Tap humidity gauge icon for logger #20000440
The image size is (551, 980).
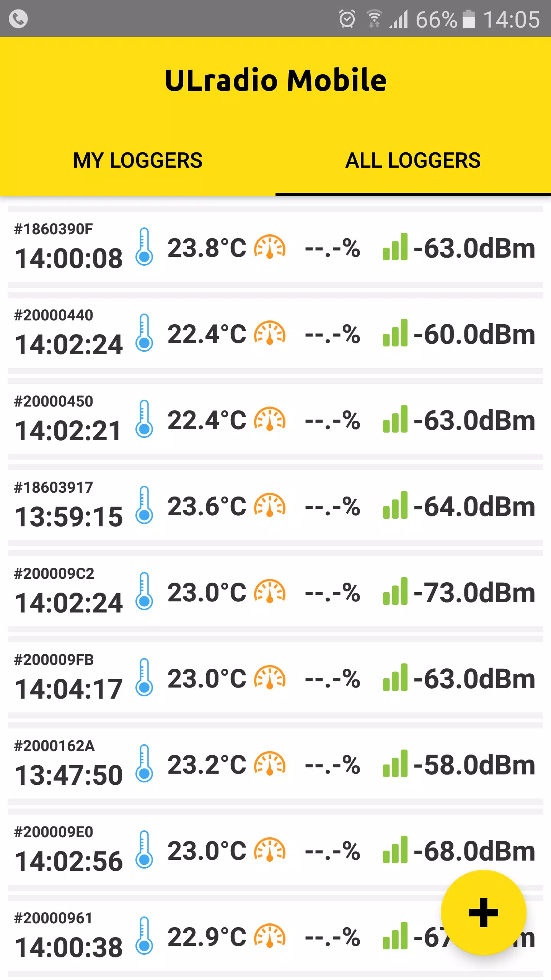pyautogui.click(x=270, y=333)
